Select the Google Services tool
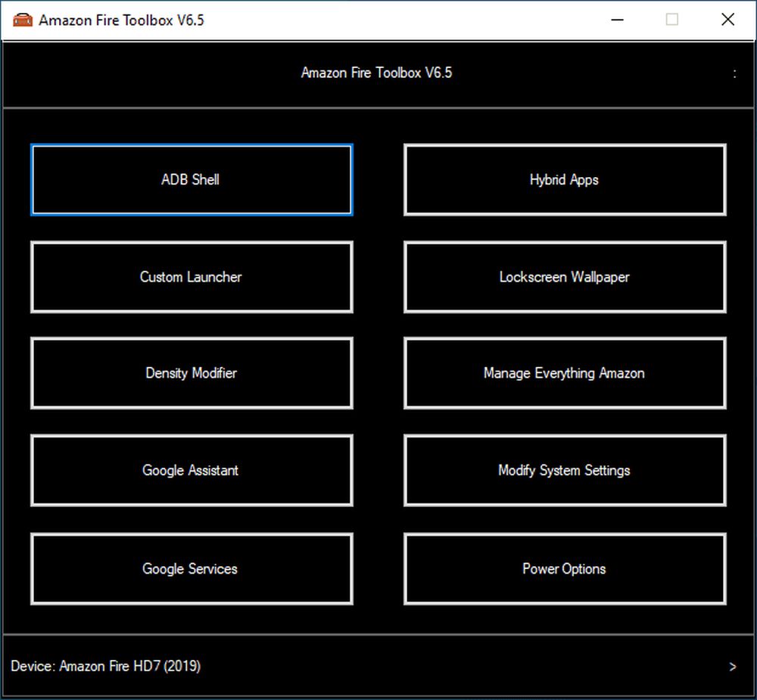 [192, 568]
